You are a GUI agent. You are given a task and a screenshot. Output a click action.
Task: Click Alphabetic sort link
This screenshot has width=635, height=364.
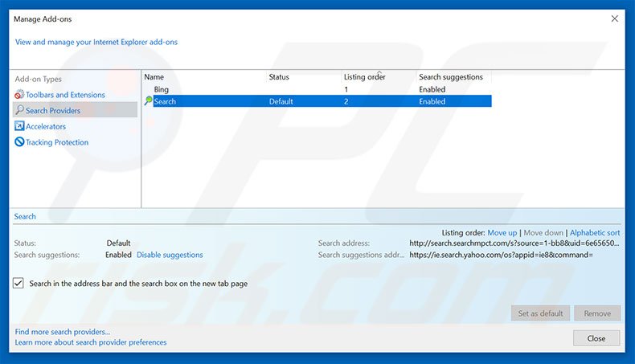click(x=595, y=233)
